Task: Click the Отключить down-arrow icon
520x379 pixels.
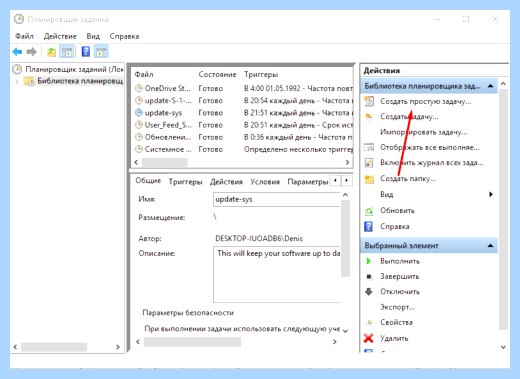Action: (x=369, y=292)
